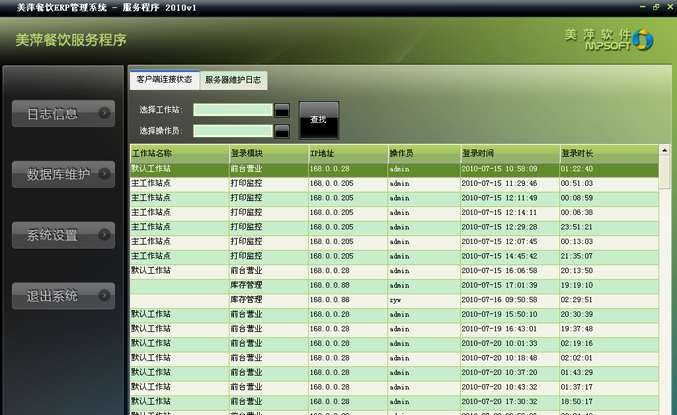Sort by 登录时长 column header
This screenshot has width=677, height=415.
pyautogui.click(x=609, y=153)
